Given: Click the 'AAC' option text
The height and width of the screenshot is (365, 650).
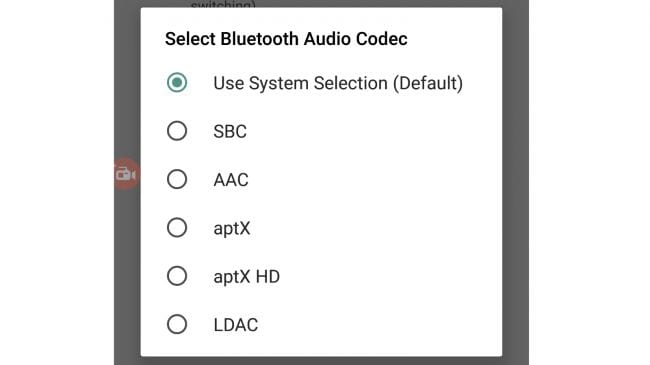Looking at the screenshot, I should [x=231, y=180].
